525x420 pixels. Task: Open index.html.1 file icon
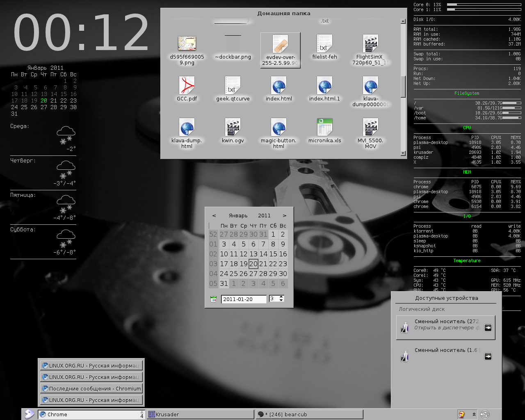(x=324, y=85)
